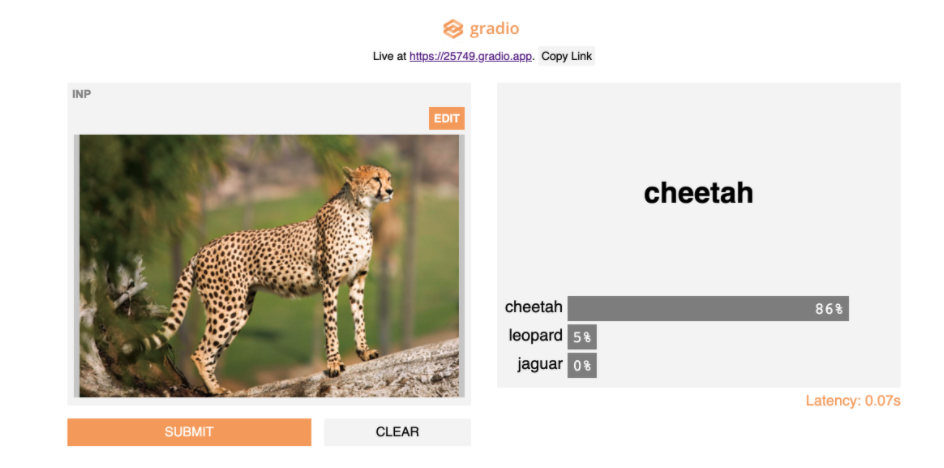The image size is (944, 468).
Task: Click the cheetah label beside the bar
Action: click(x=534, y=307)
